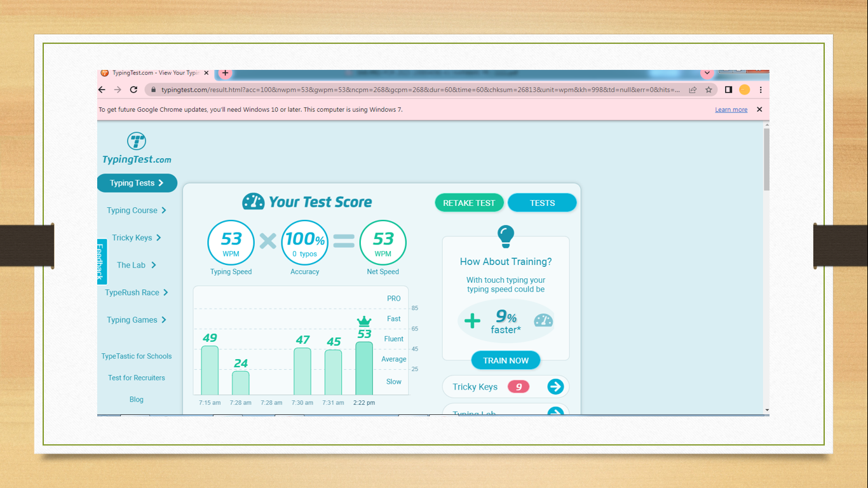Click the page vertical scrollbar thumb
The image size is (868, 488).
(766, 159)
